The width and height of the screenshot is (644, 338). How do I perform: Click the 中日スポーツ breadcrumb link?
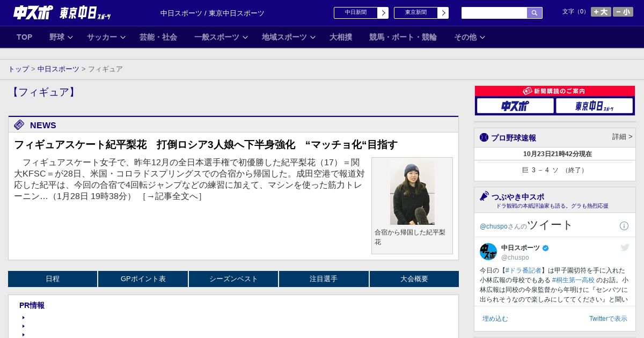point(58,69)
